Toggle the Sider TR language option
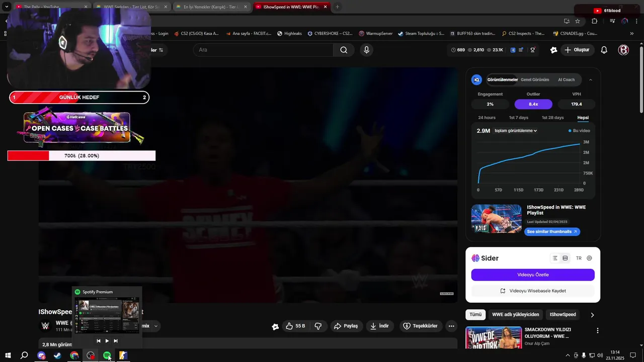This screenshot has height=362, width=644. click(x=579, y=258)
